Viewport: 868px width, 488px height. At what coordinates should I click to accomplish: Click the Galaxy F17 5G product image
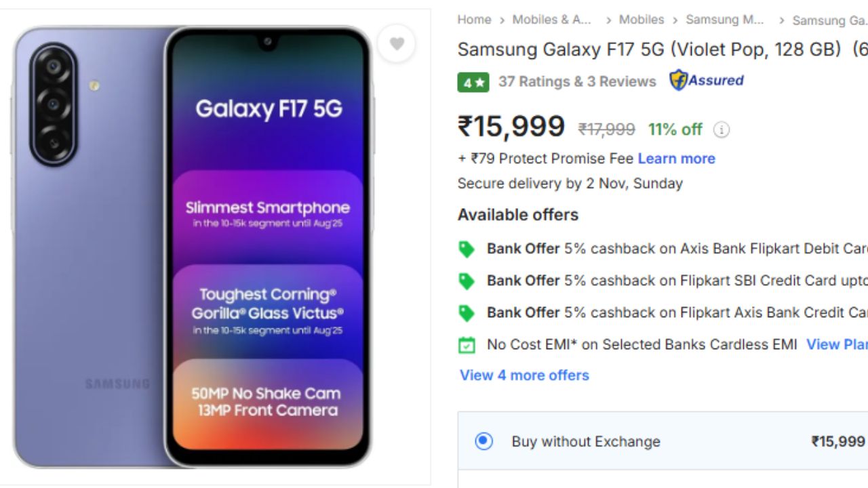193,247
